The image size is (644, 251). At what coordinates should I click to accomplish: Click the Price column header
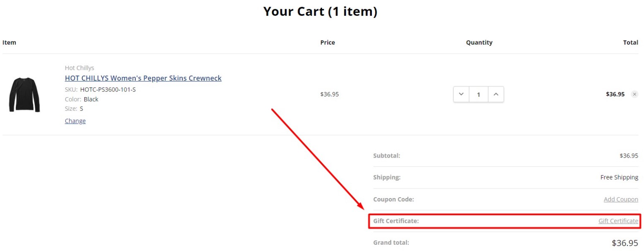pyautogui.click(x=328, y=42)
